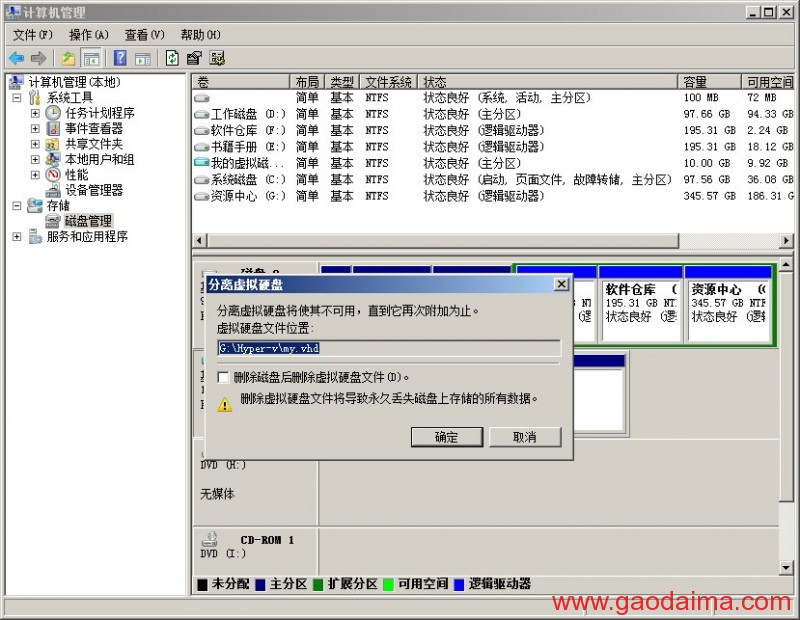Click the disk view scroll-down arrow
Viewport: 800px width, 620px height.
(x=786, y=567)
